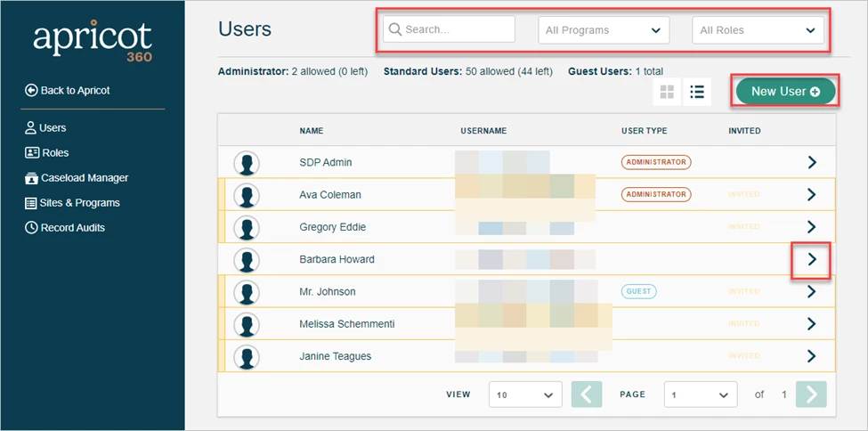Viewport: 868px width, 431px height.
Task: Click the New User button
Action: click(785, 92)
